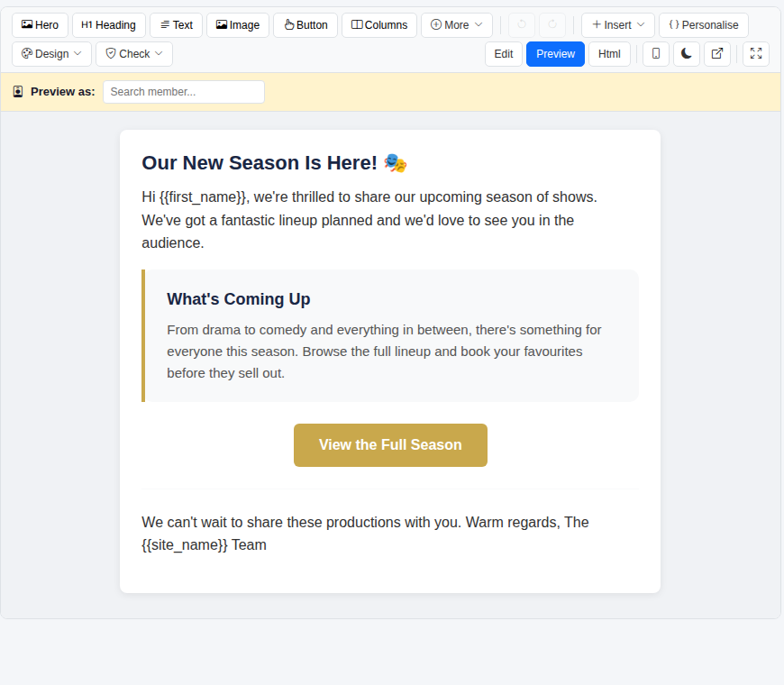Click the 'What's Coming Up' subheading
This screenshot has height=685, width=784.
pos(239,299)
